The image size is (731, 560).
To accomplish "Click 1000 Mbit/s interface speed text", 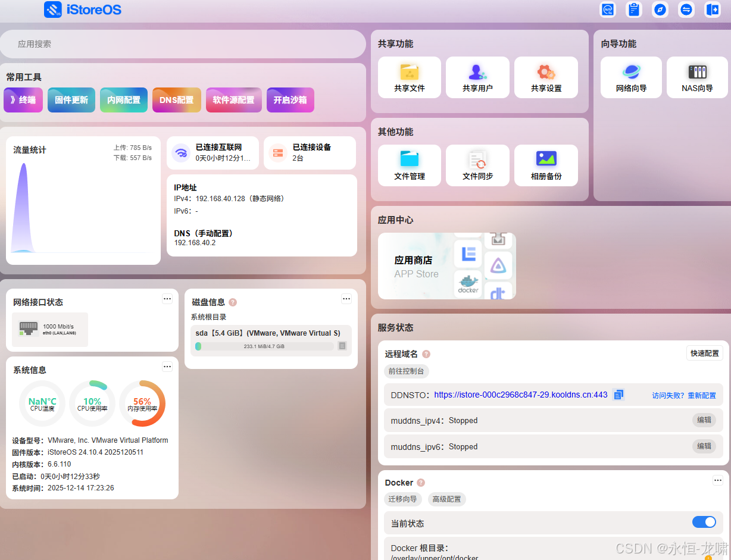I will point(58,326).
